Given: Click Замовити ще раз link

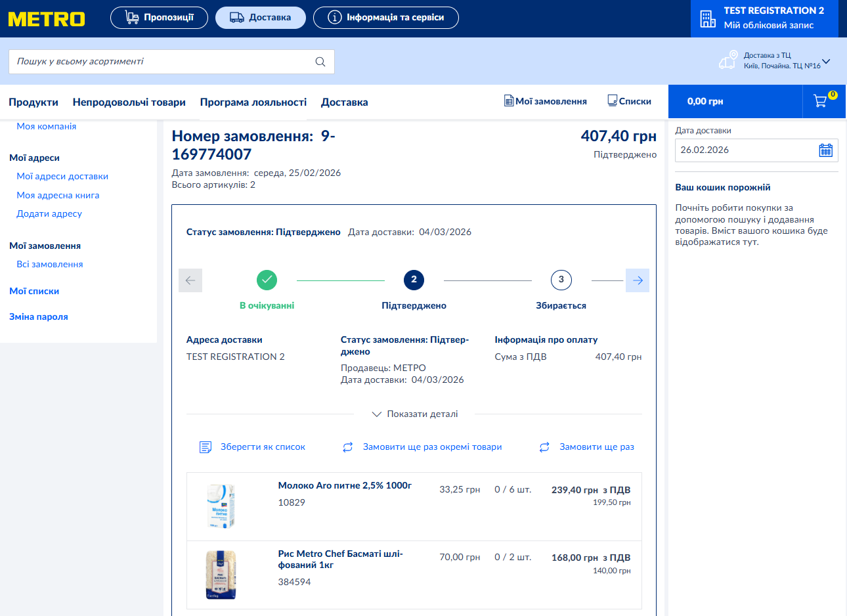Looking at the screenshot, I should point(597,447).
